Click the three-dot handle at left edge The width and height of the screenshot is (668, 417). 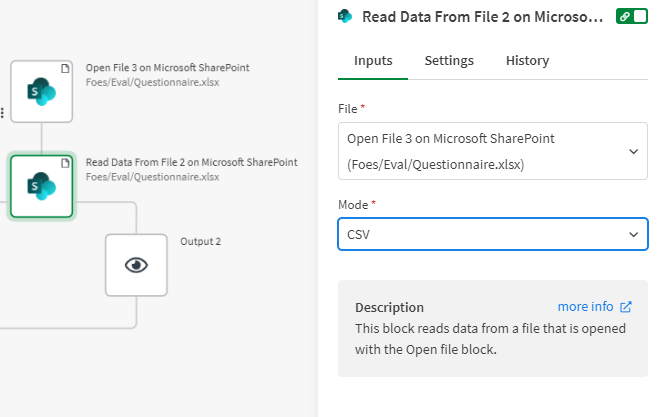click(x=3, y=114)
